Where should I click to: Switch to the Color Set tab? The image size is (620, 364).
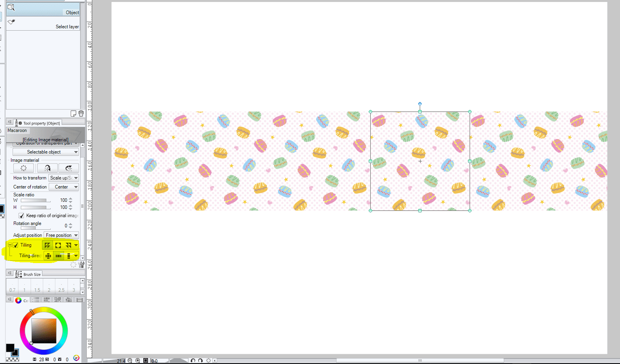47,300
